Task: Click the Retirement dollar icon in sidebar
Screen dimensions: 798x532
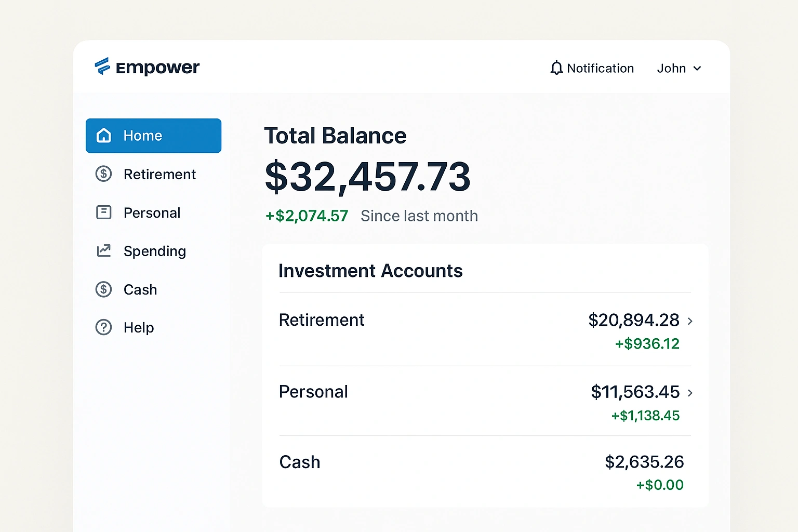Action: coord(104,174)
